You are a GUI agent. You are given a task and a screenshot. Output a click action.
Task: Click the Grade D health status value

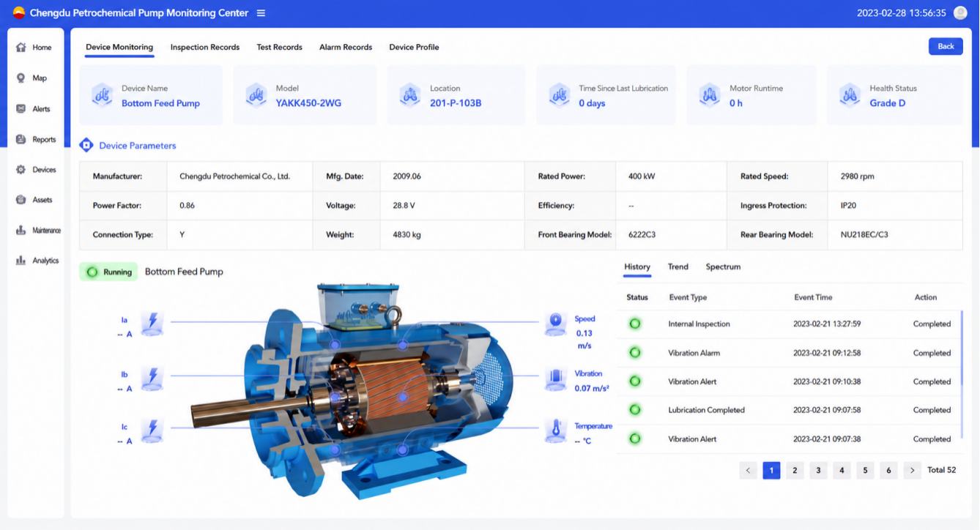[888, 103]
